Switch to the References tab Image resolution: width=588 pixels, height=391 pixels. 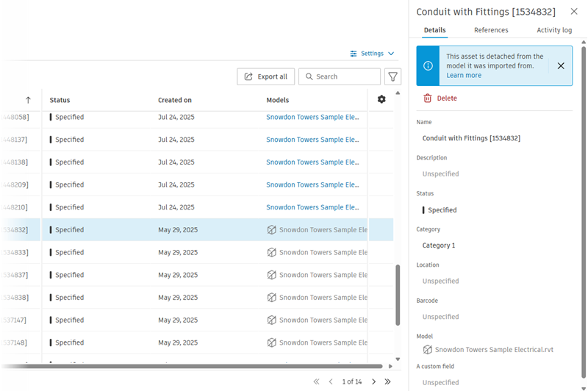point(491,30)
